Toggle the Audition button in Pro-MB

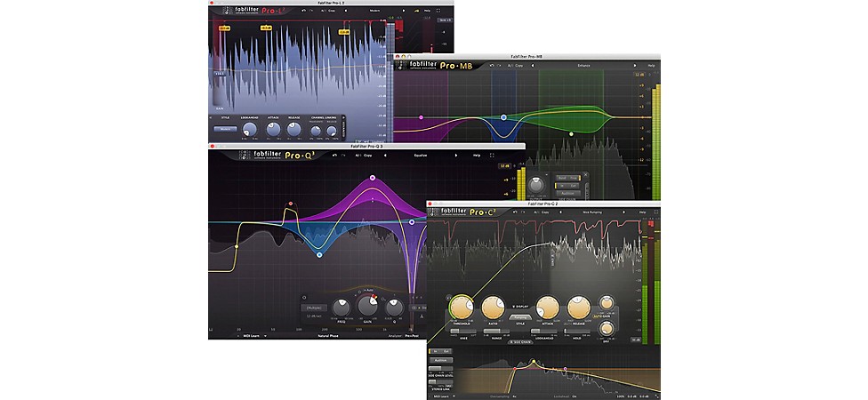pyautogui.click(x=568, y=194)
